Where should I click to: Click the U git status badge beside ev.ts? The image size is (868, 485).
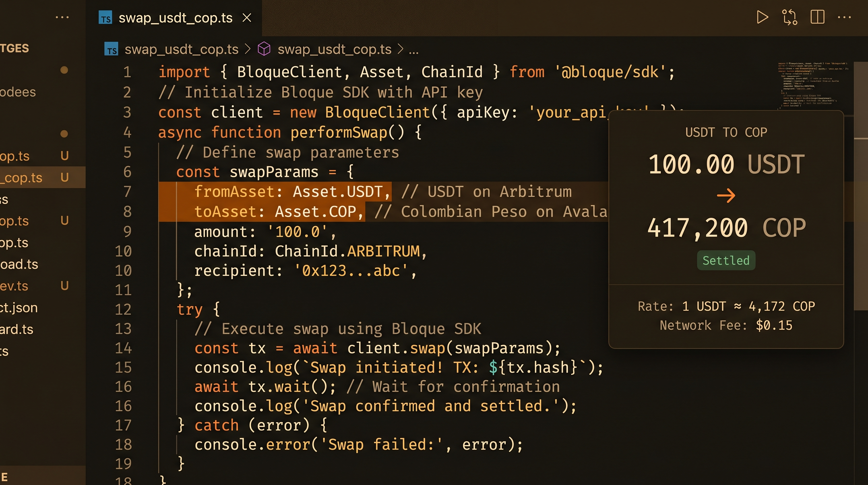point(64,286)
